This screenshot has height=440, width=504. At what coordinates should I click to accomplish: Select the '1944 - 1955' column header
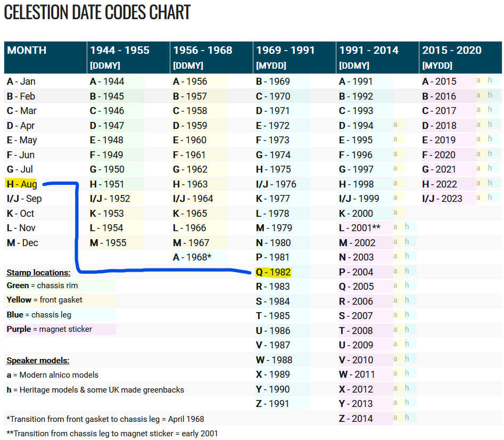(x=128, y=57)
